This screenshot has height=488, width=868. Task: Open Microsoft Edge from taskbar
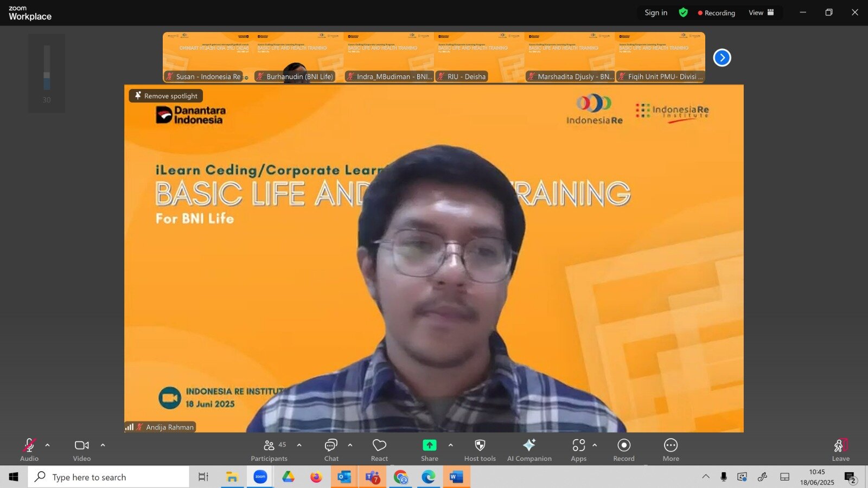[x=429, y=477]
